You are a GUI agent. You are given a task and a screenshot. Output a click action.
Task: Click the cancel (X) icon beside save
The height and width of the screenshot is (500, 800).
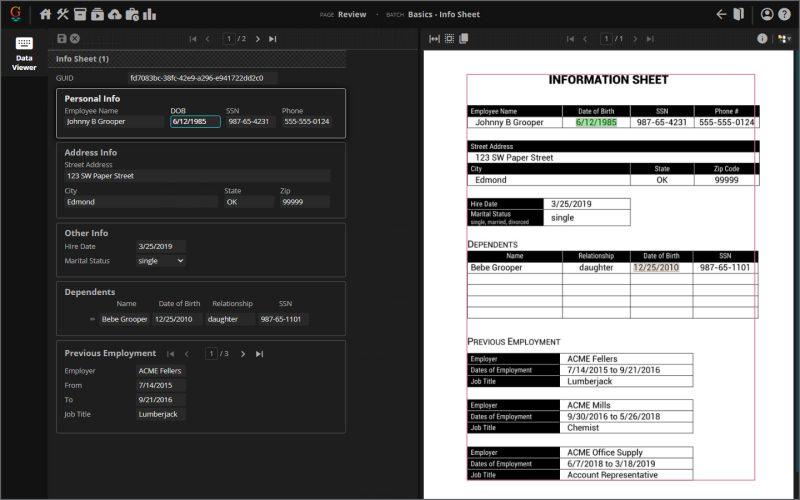tap(76, 38)
